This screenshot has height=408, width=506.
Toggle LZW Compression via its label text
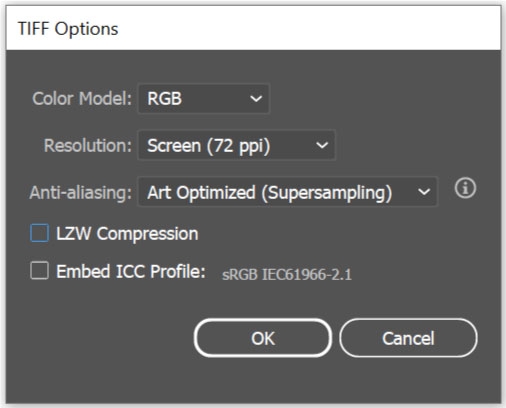tap(127, 234)
